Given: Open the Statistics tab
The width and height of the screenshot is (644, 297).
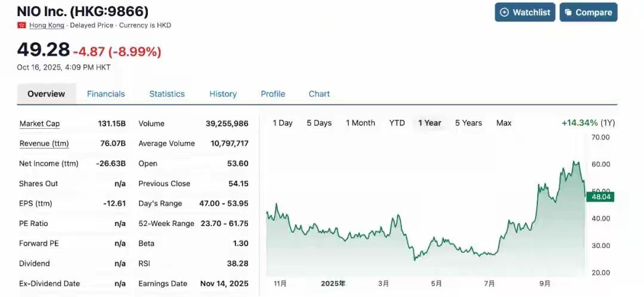Looking at the screenshot, I should (x=166, y=94).
